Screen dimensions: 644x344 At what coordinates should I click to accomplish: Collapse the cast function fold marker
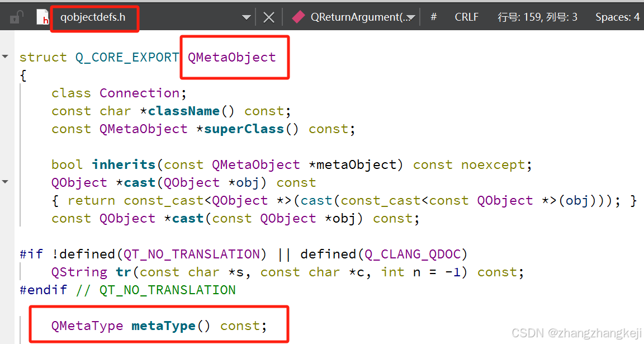6,181
